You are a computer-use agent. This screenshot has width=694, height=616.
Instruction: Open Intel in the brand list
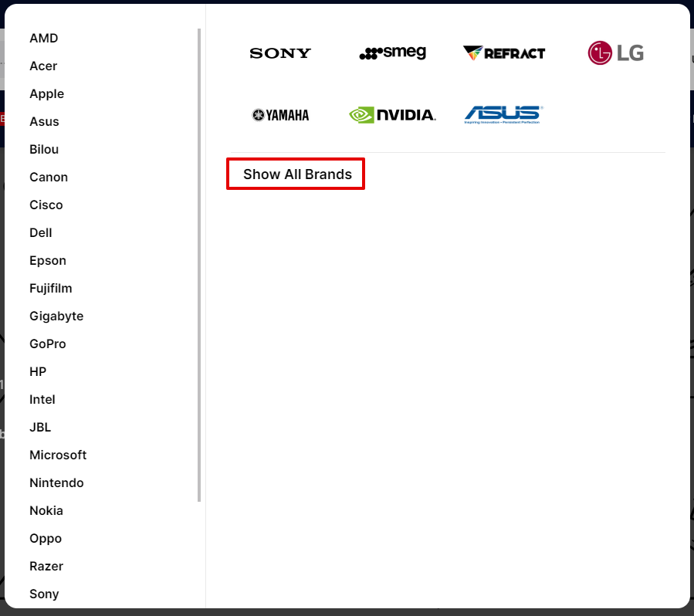[x=42, y=400]
